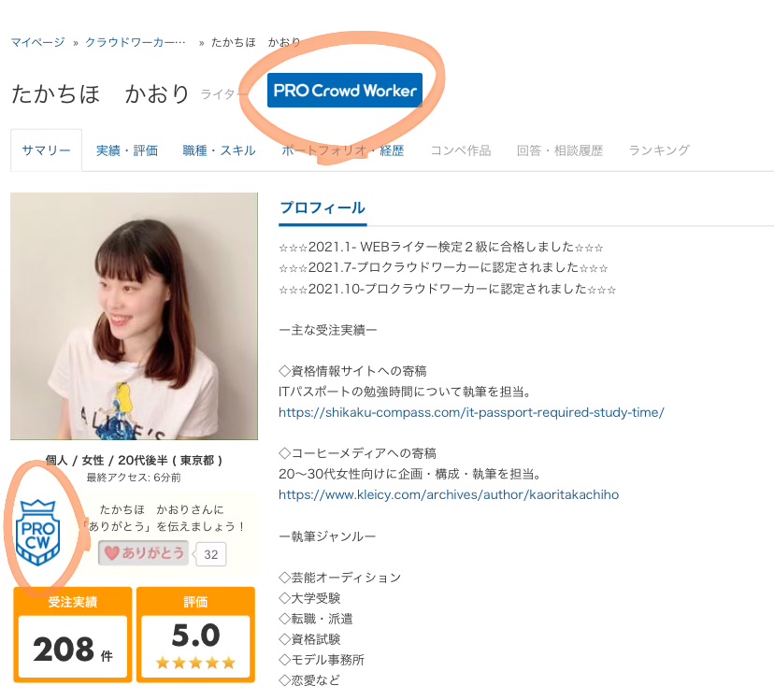Click the ー主な受注実績ー heading text
The height and width of the screenshot is (700, 774).
tap(328, 330)
